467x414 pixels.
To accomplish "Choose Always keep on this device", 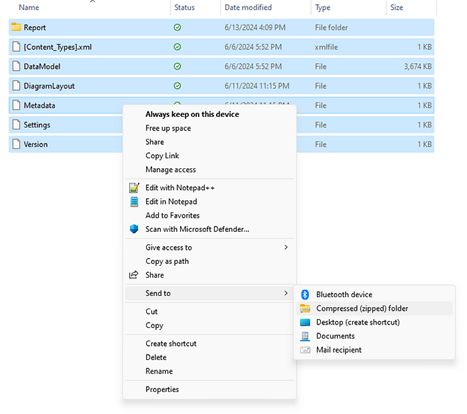I will pos(192,114).
